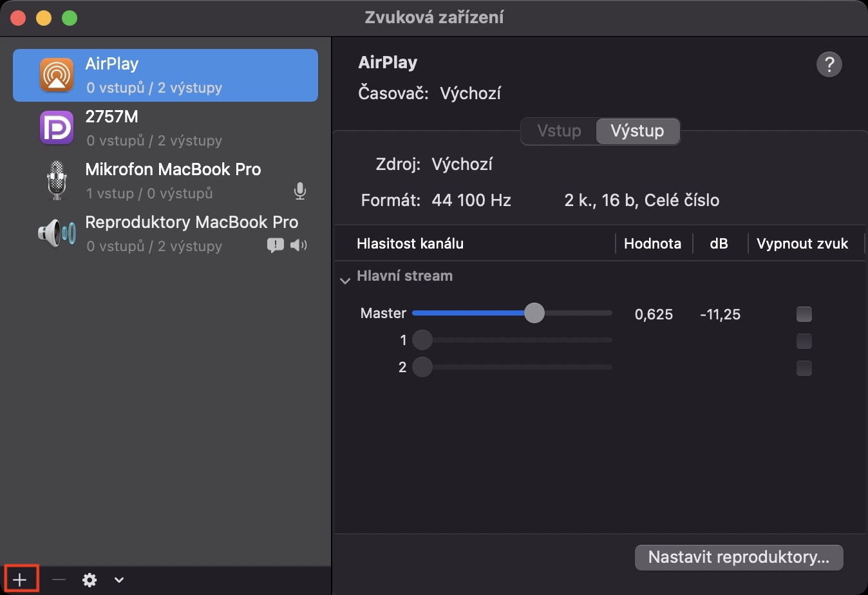The height and width of the screenshot is (595, 868).
Task: Switch to the Vstup tab
Action: point(559,131)
